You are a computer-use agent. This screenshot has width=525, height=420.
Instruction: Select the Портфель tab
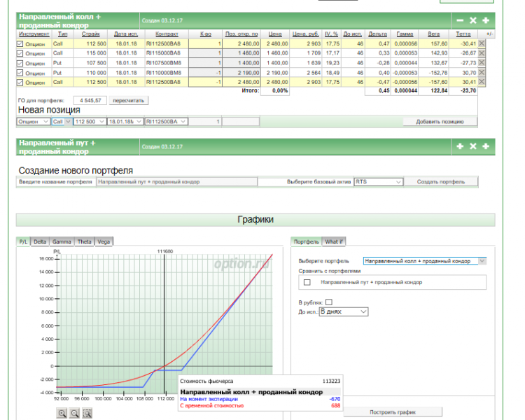click(306, 241)
